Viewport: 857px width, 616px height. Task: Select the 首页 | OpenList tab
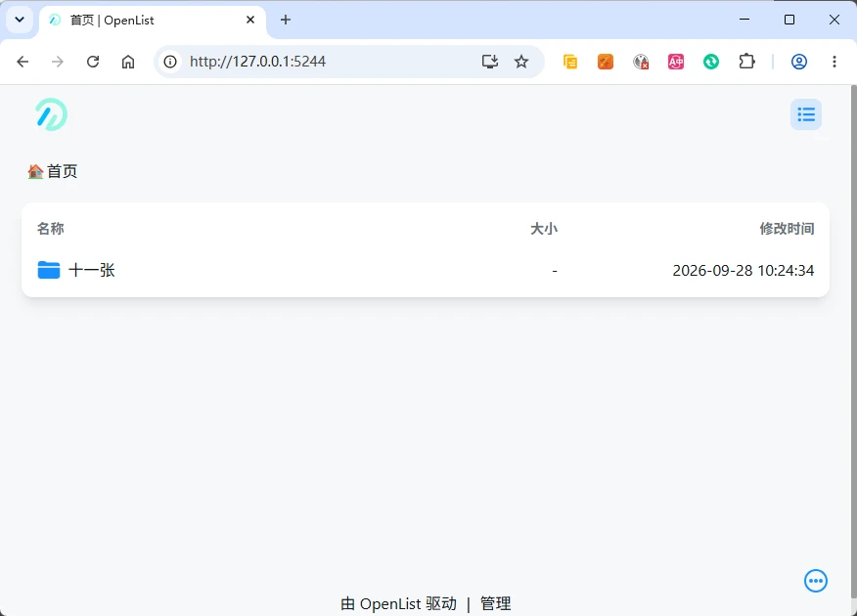(x=153, y=21)
